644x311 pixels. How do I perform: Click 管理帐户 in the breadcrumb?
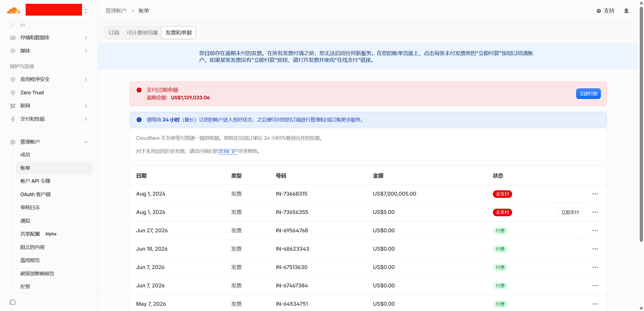point(116,11)
